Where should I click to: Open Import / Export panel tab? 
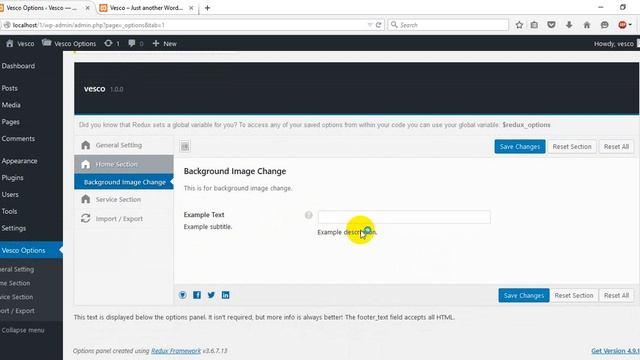point(124,218)
